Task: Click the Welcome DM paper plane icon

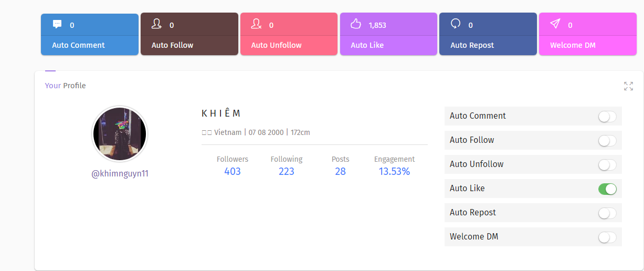Action: pyautogui.click(x=555, y=24)
